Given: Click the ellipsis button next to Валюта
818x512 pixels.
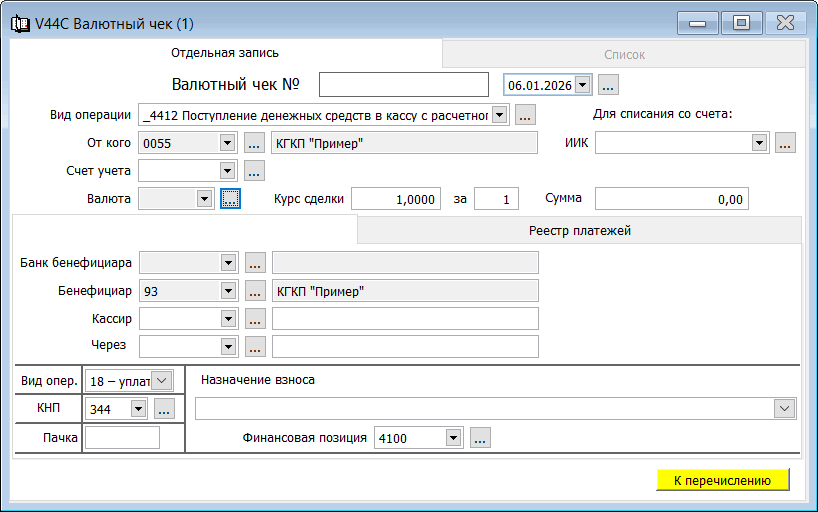Looking at the screenshot, I should click(x=230, y=199).
